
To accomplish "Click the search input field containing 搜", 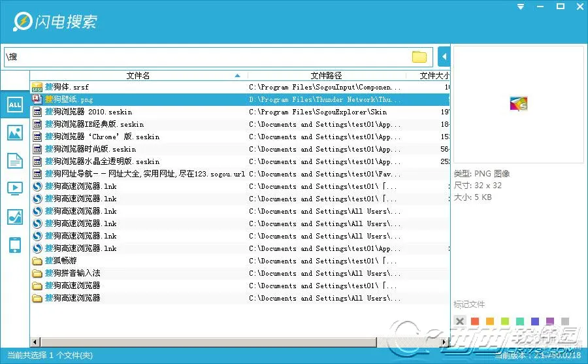I will click(209, 57).
